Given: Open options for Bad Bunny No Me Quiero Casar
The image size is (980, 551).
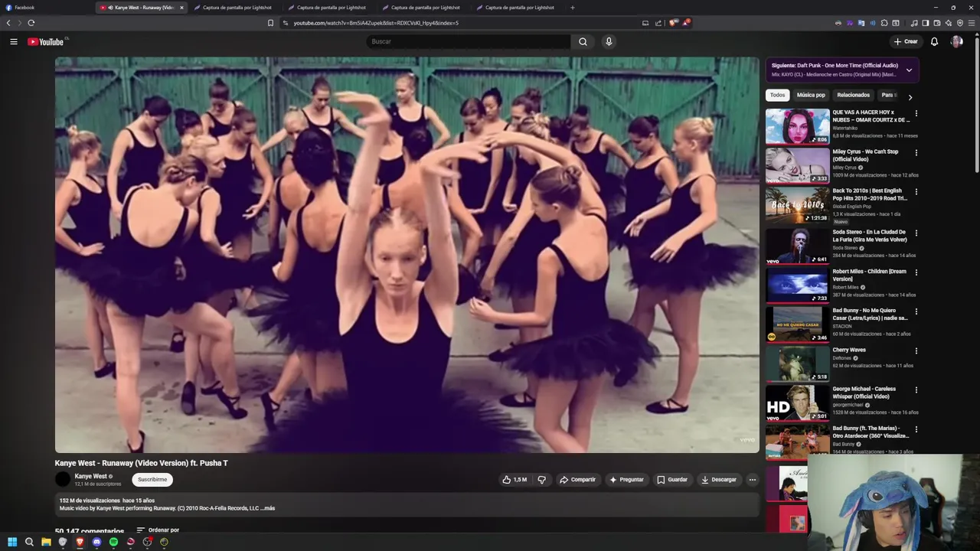Looking at the screenshot, I should point(916,311).
